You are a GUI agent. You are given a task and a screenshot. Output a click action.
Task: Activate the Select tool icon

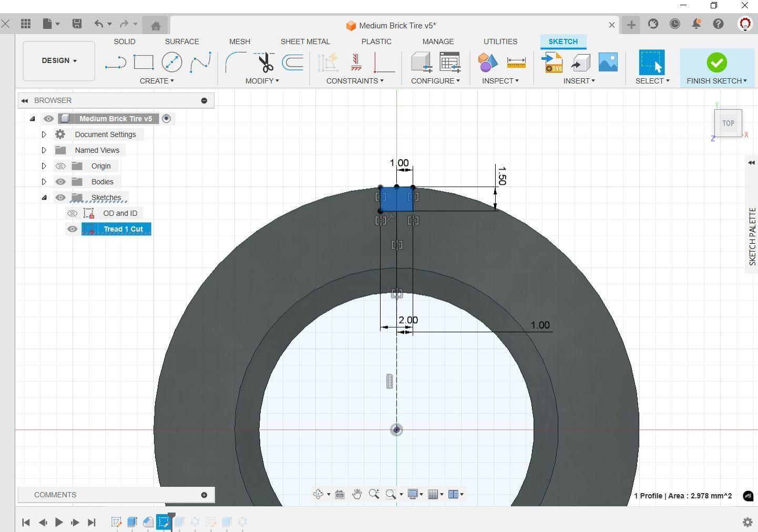click(x=652, y=62)
